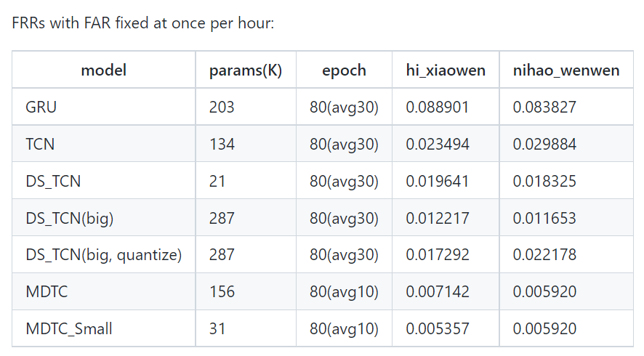Screen dimensions: 644x356
Task: Select the 0.007142 value in the MDTC row
Action: pyautogui.click(x=438, y=292)
